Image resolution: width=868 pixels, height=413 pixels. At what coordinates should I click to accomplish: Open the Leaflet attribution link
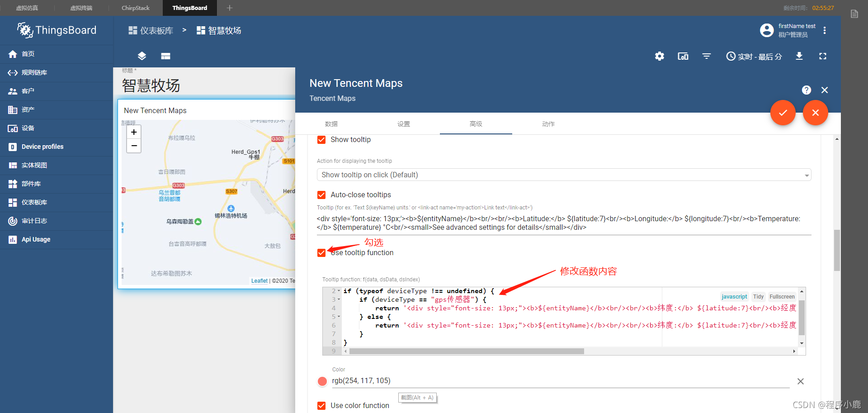tap(259, 281)
